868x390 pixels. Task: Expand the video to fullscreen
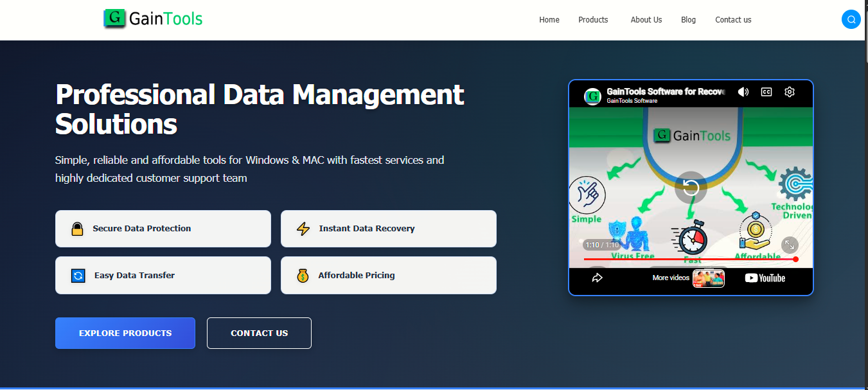point(790,245)
